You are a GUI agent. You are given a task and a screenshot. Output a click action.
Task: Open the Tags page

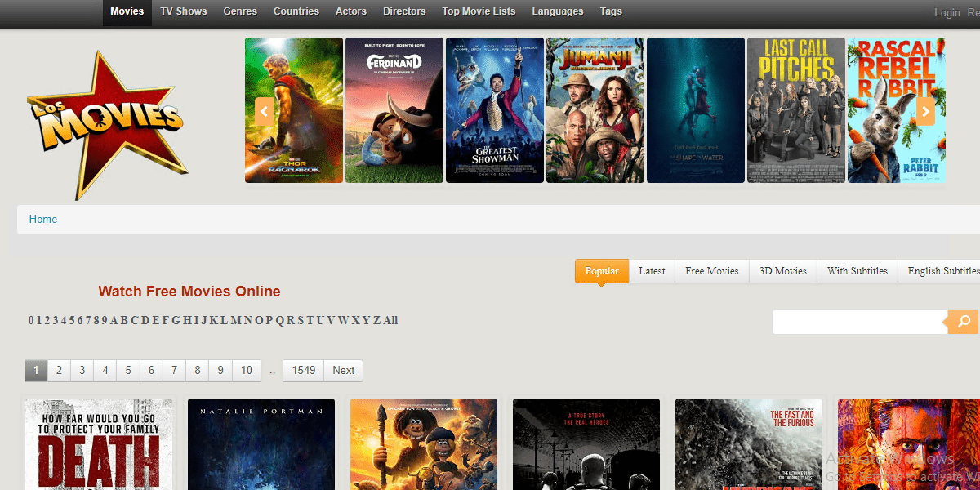pyautogui.click(x=611, y=12)
